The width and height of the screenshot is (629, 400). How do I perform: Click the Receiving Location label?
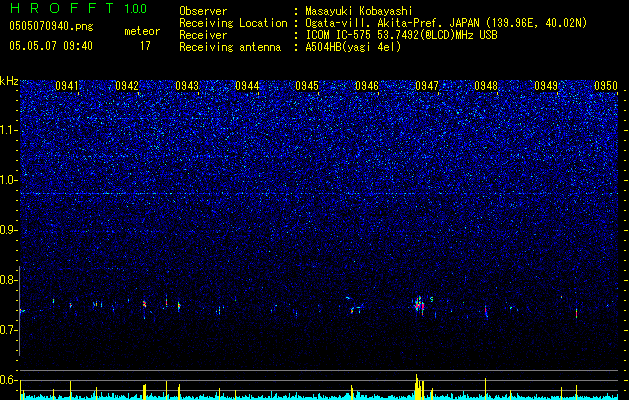tap(233, 23)
